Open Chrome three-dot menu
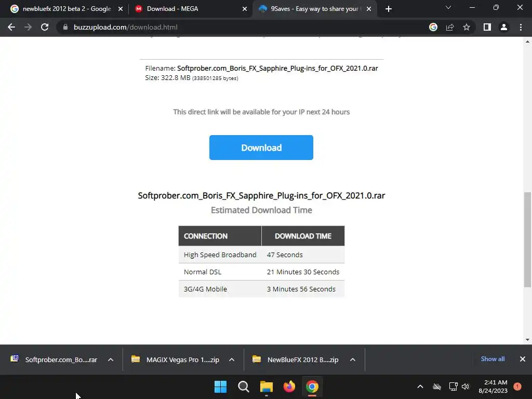This screenshot has width=532, height=399. [x=521, y=27]
